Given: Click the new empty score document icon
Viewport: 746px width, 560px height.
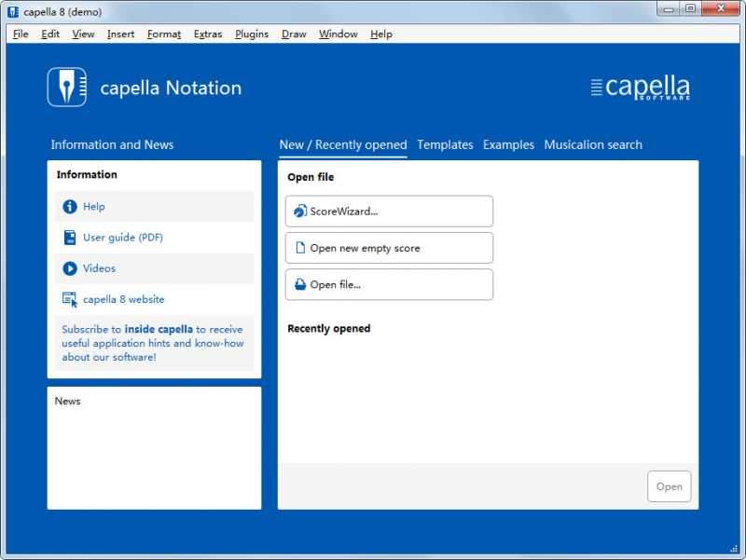Looking at the screenshot, I should (x=300, y=247).
